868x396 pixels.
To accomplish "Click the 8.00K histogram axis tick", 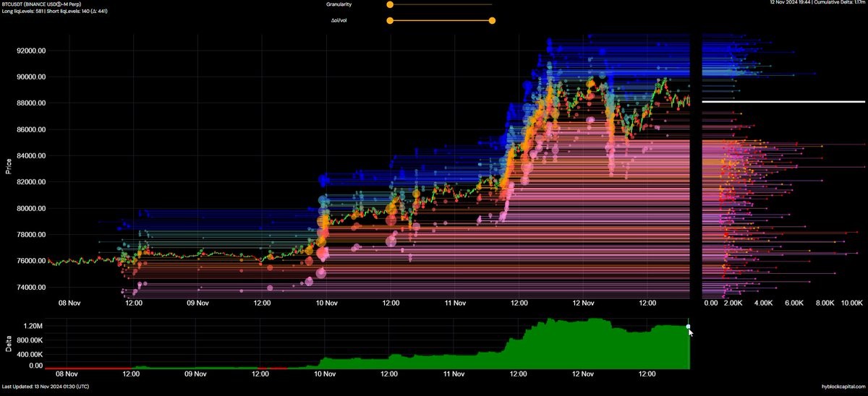I will pyautogui.click(x=826, y=304).
